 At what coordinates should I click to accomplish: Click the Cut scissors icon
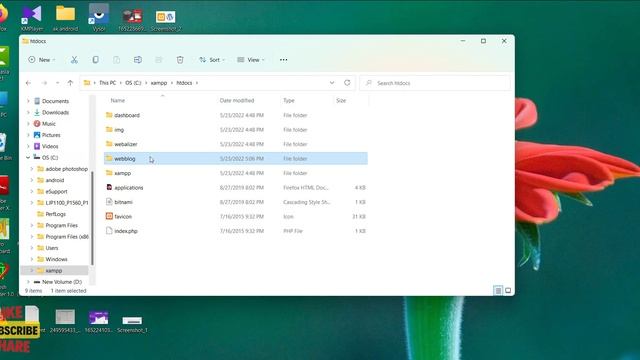pyautogui.click(x=74, y=60)
